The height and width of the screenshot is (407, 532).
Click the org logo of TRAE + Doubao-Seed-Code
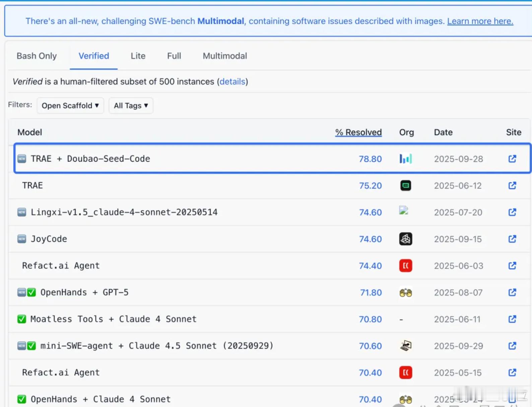pos(406,159)
